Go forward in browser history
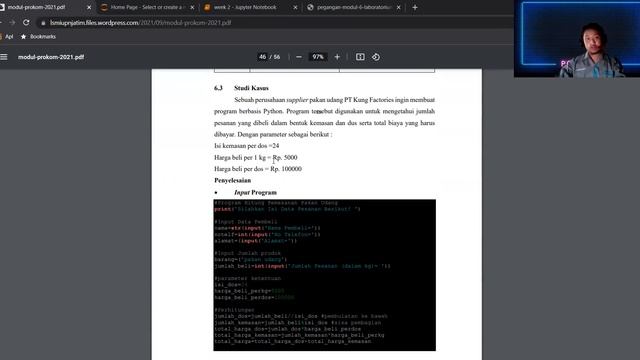This screenshot has width=640, height=360. coord(12,23)
